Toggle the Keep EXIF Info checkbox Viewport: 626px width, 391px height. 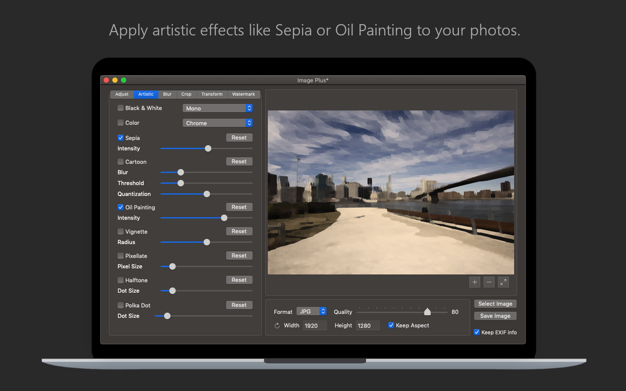[477, 332]
